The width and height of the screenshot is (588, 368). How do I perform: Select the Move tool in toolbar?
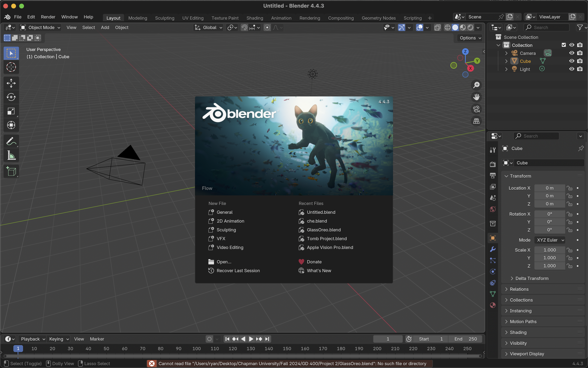pyautogui.click(x=11, y=83)
